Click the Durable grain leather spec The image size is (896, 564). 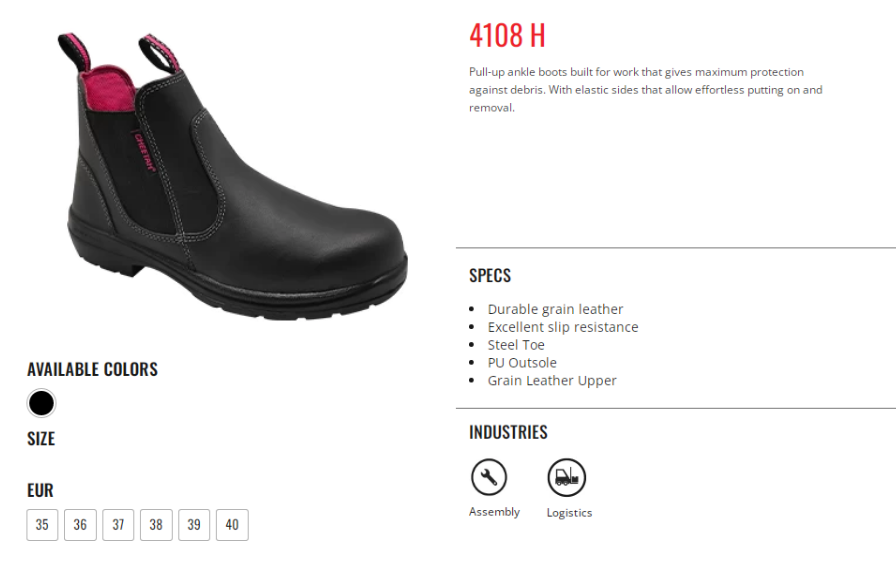pos(555,309)
